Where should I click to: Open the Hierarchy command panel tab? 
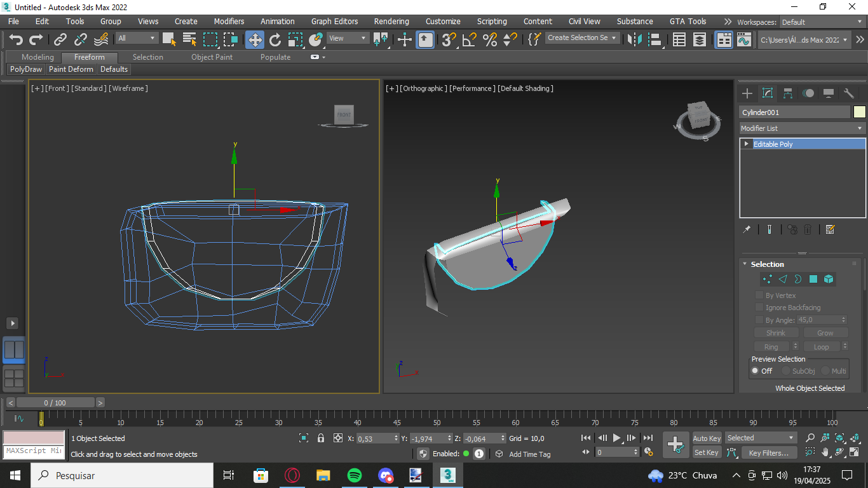point(788,93)
